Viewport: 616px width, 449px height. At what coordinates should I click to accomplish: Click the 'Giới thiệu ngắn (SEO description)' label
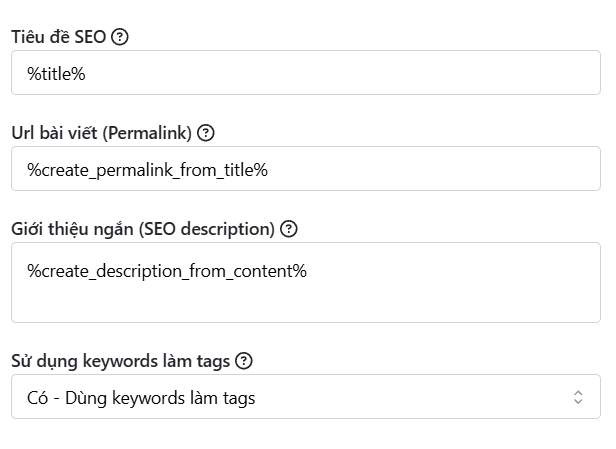click(143, 229)
